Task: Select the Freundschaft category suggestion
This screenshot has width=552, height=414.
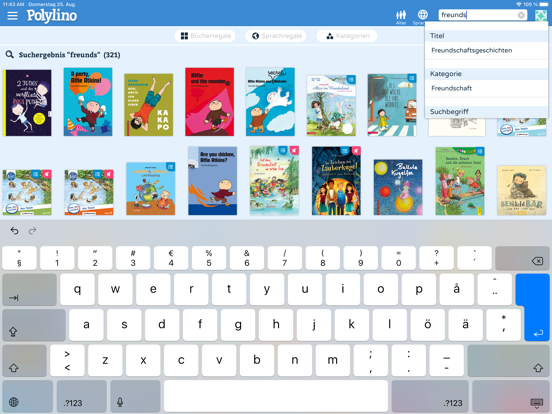Action: (x=486, y=88)
